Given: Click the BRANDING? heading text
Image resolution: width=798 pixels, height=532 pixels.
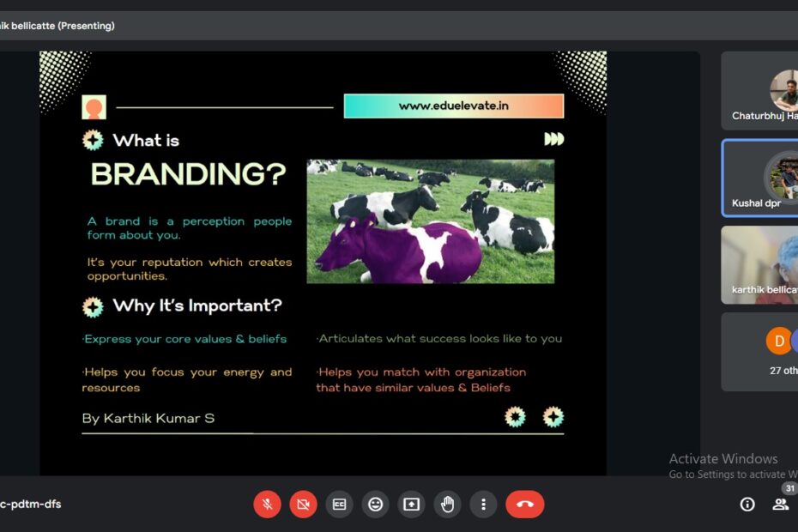Looking at the screenshot, I should pos(188,174).
